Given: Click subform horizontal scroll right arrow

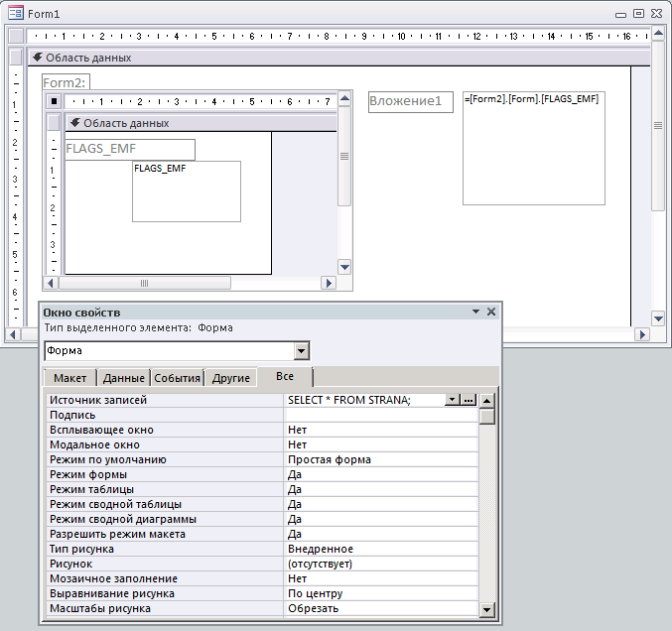Looking at the screenshot, I should (329, 283).
